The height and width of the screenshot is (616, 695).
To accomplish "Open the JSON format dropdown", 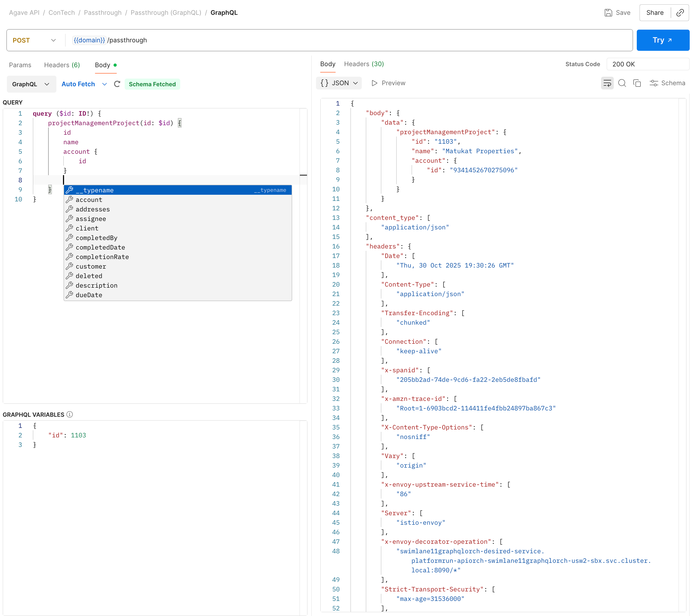I will point(339,83).
